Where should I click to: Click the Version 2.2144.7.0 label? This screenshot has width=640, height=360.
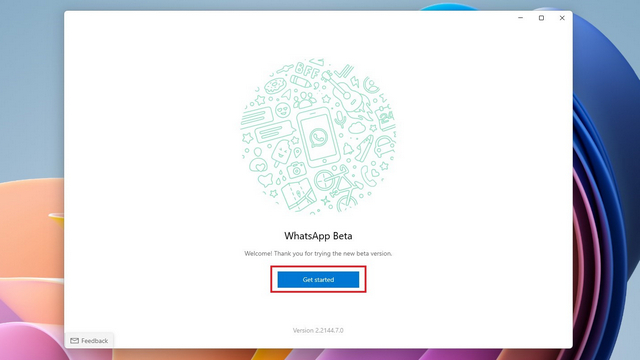[x=318, y=330]
